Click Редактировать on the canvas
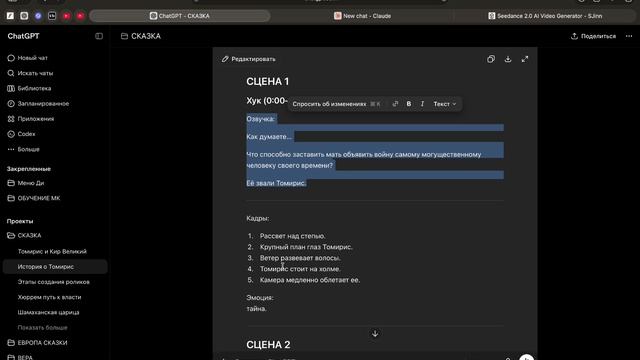Viewport: 640px width, 360px height. (249, 59)
